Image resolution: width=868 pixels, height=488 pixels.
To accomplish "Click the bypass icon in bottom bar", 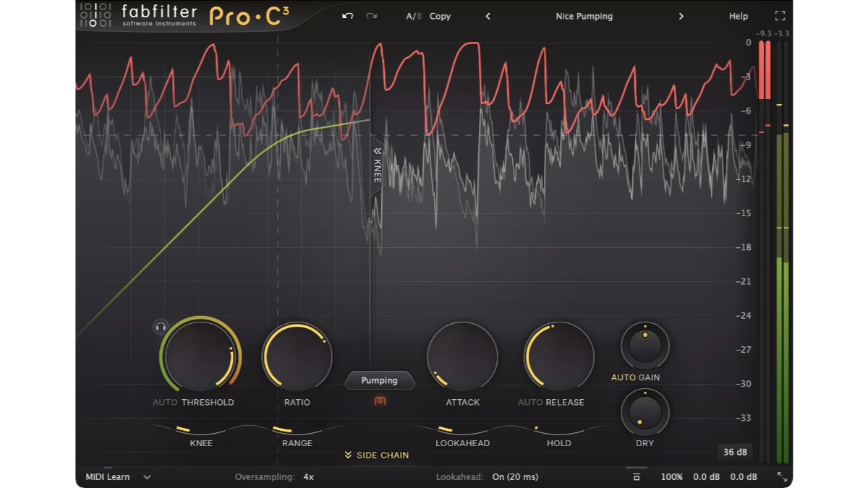I will [x=637, y=477].
